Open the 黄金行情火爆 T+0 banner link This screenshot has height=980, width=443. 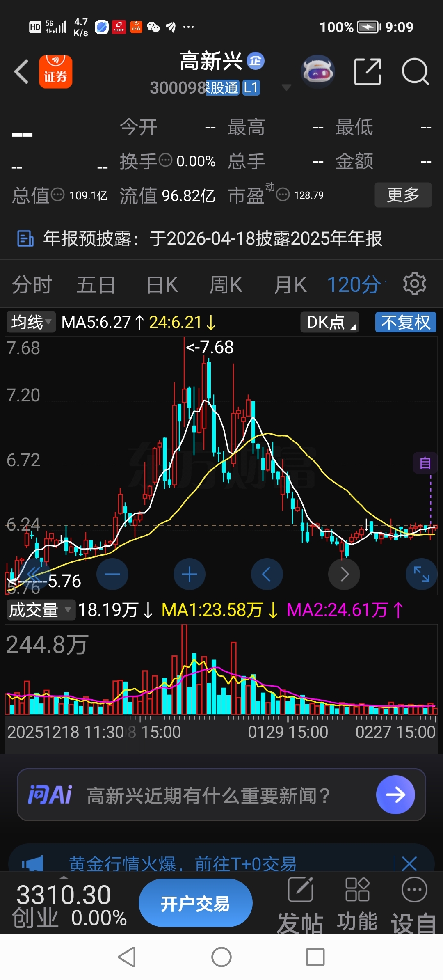click(x=183, y=863)
